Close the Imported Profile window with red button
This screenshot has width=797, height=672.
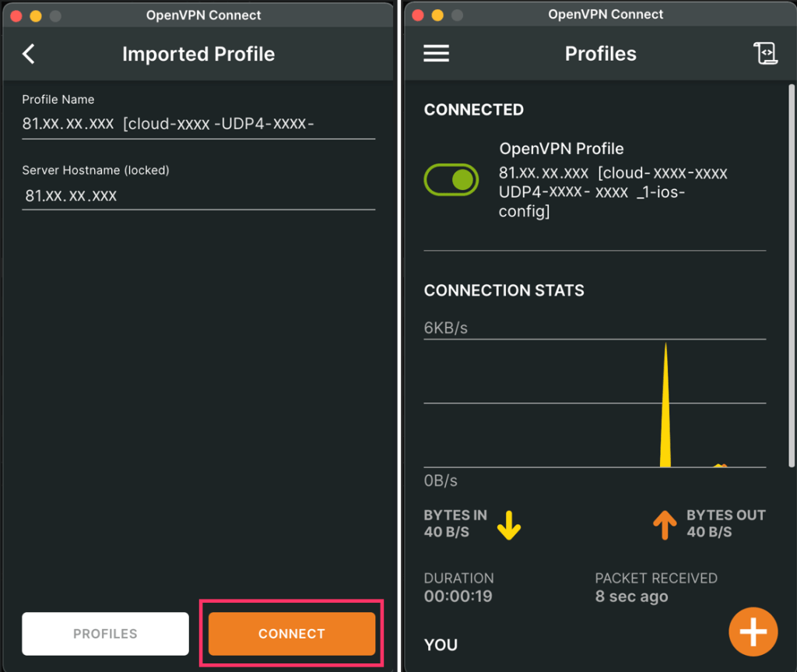coord(16,16)
